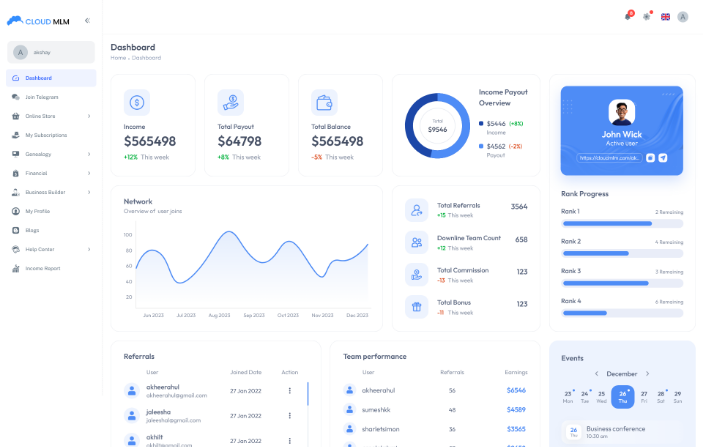The height and width of the screenshot is (447, 703).
Task: Open actions menu for akhilt referral
Action: click(x=290, y=441)
